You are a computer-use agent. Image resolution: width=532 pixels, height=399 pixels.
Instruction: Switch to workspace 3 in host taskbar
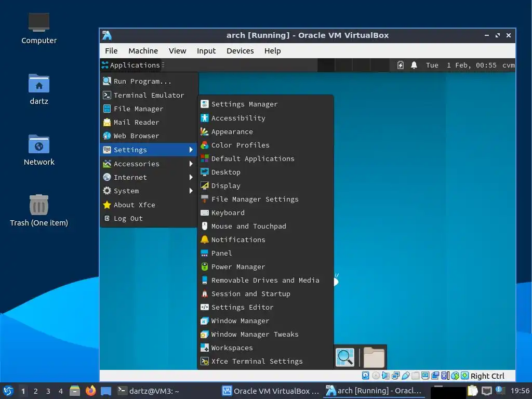[48, 391]
